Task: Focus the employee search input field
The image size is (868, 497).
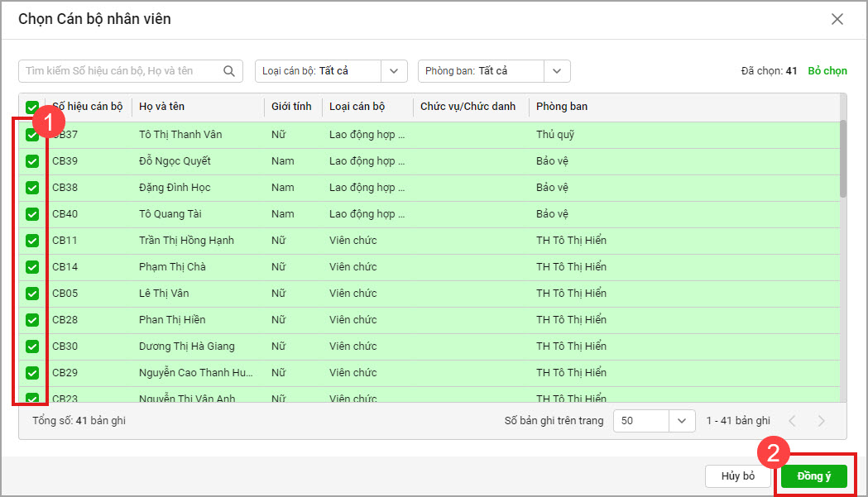Action: point(120,71)
